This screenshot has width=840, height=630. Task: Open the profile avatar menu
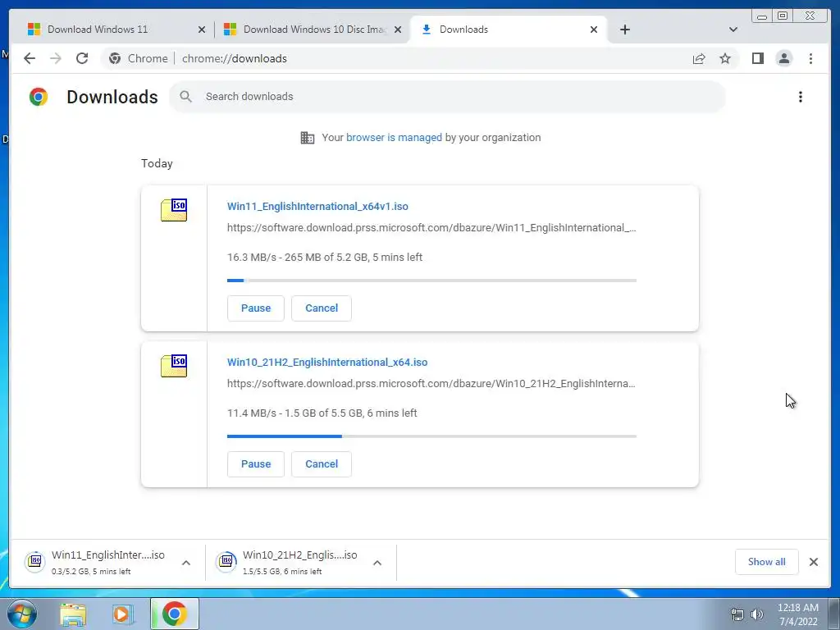point(783,58)
